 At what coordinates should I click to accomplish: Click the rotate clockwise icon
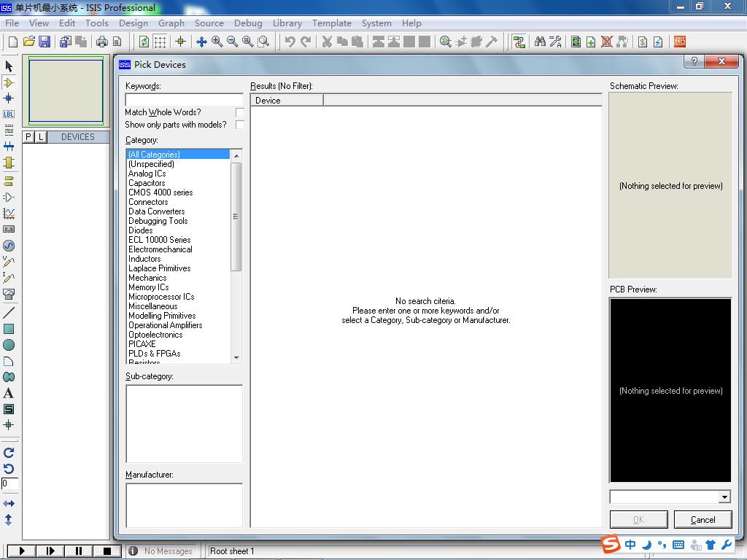pos(9,453)
